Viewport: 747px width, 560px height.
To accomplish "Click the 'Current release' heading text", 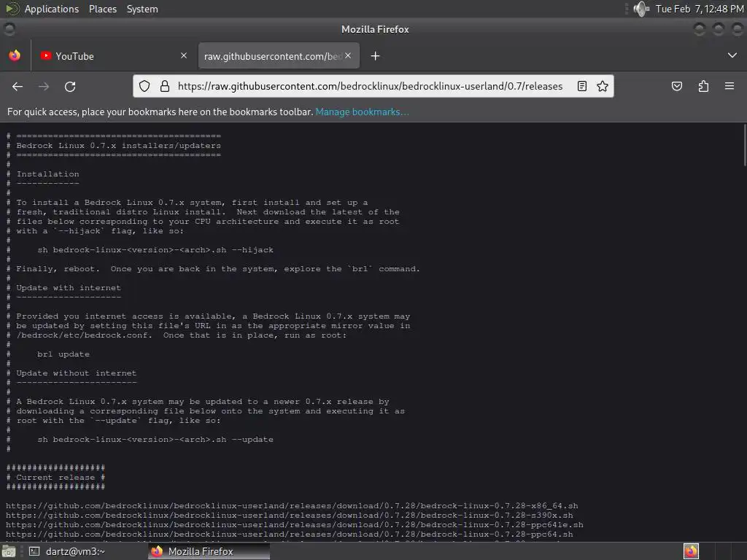I will click(x=55, y=477).
